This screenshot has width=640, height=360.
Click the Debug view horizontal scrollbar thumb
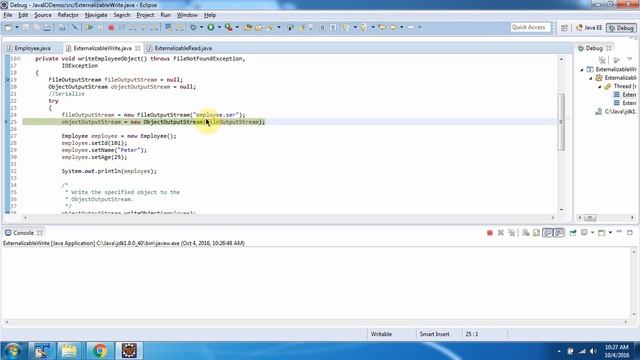coord(589,218)
